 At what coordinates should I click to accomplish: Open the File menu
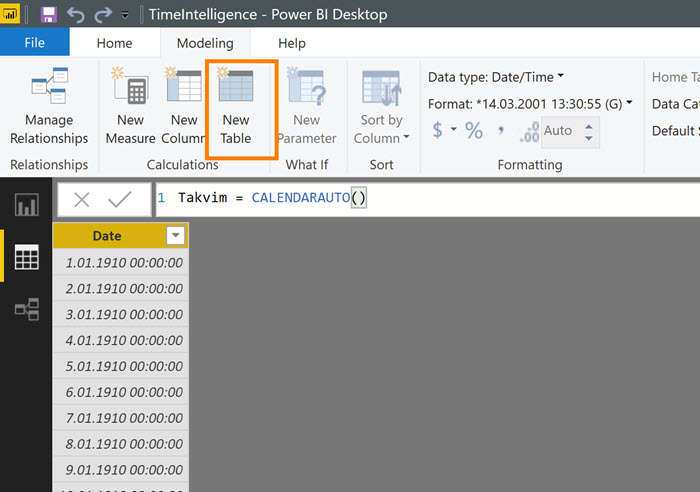pyautogui.click(x=34, y=43)
